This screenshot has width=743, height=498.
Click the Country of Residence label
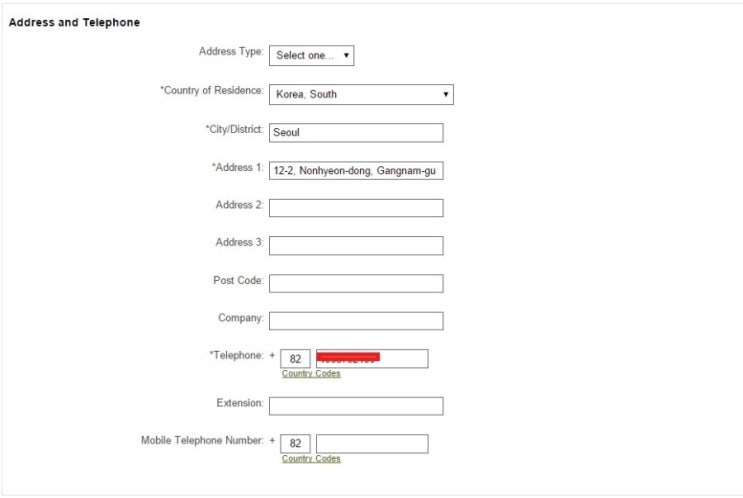(212, 91)
